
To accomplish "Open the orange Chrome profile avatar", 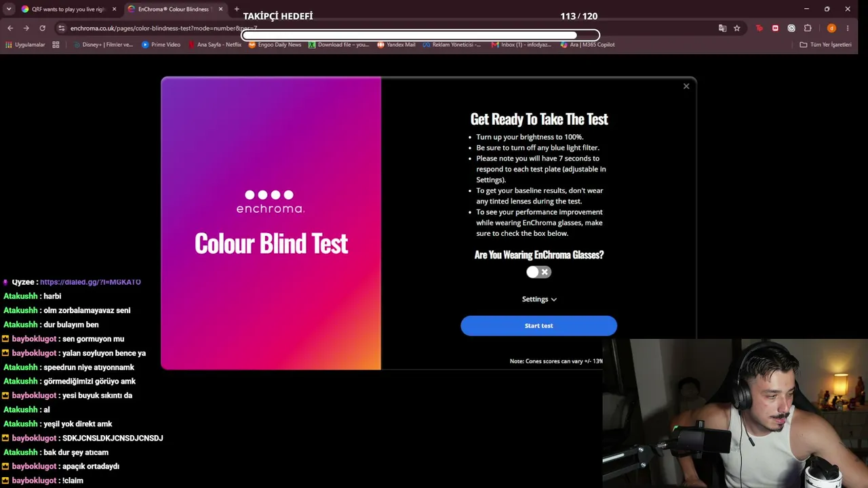I will [831, 28].
